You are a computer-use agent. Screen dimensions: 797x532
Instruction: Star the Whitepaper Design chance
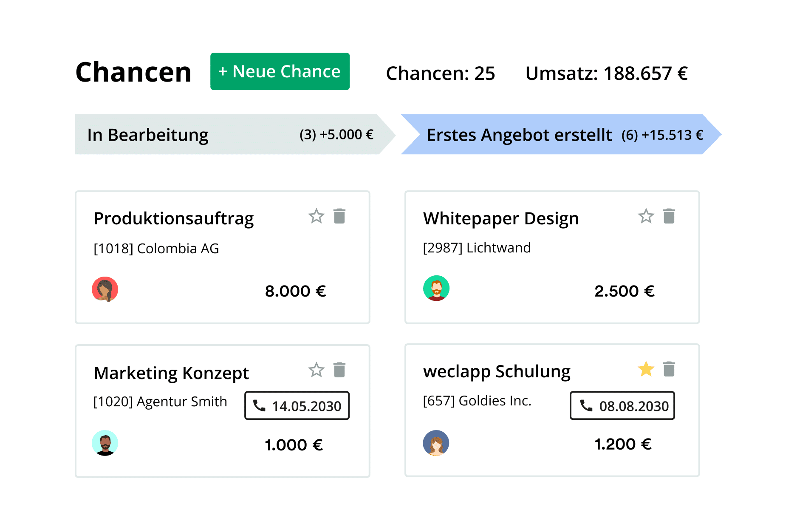click(646, 216)
